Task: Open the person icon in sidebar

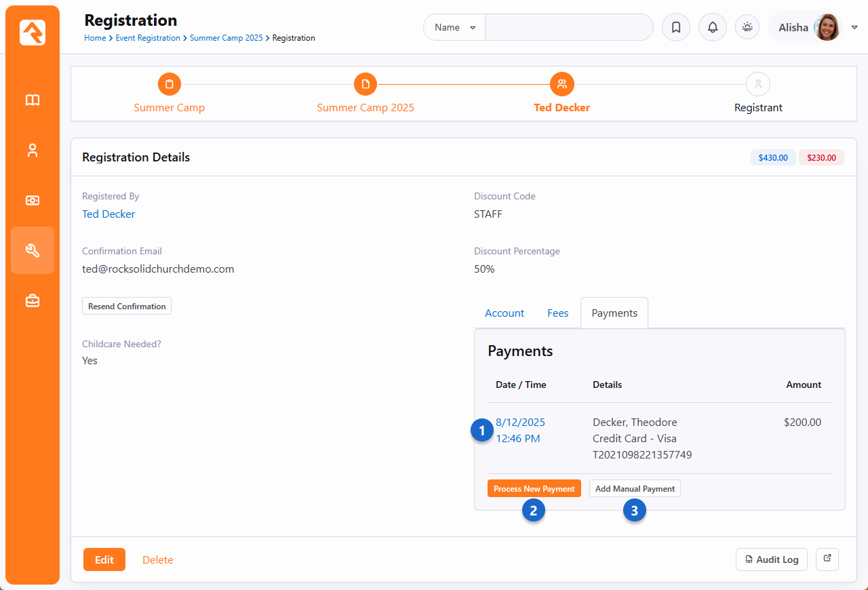Action: (x=33, y=151)
